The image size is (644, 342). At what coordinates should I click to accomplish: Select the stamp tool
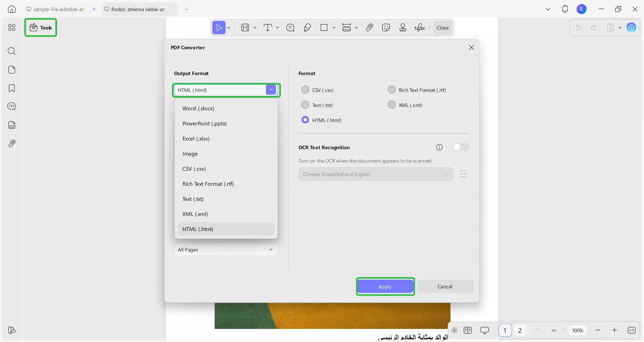(x=403, y=27)
